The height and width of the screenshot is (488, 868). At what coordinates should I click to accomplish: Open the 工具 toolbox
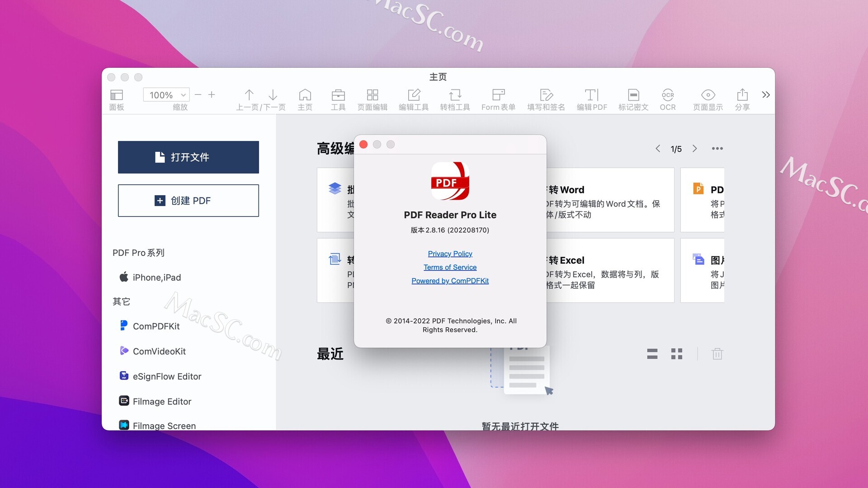coord(338,99)
